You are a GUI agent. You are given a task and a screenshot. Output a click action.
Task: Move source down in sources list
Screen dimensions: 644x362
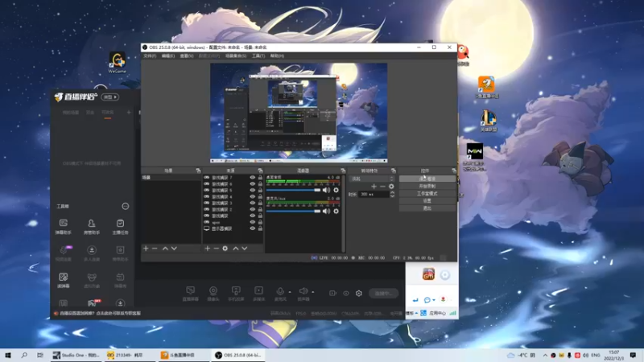[245, 249]
